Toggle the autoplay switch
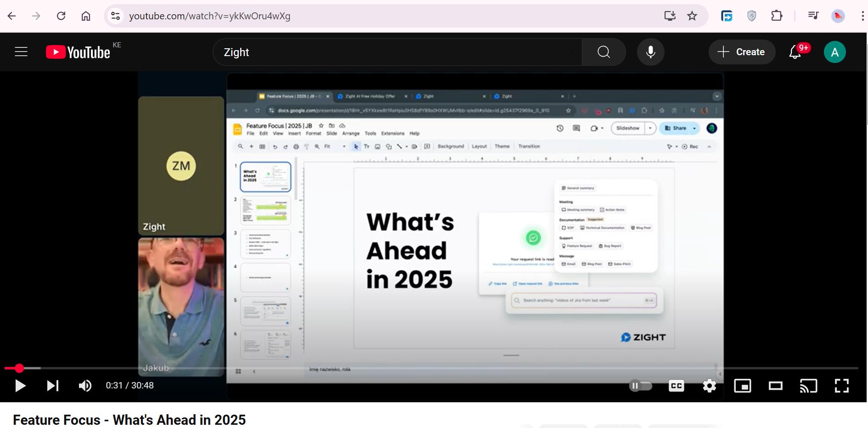Viewport: 868px width, 428px height. (x=641, y=386)
